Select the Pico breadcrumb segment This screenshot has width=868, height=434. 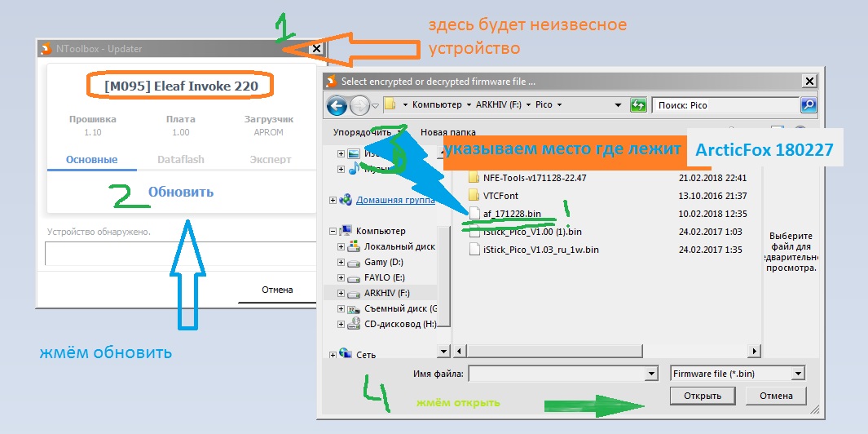click(x=544, y=104)
